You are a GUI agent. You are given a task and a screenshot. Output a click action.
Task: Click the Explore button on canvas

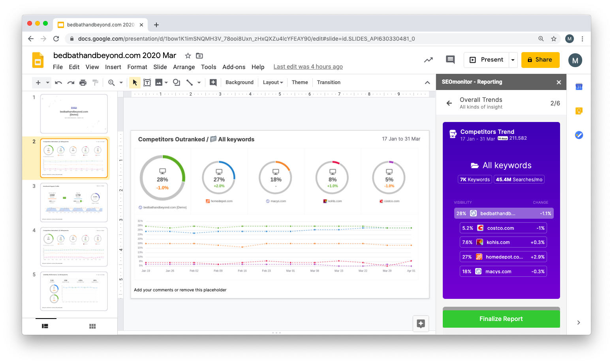(421, 324)
